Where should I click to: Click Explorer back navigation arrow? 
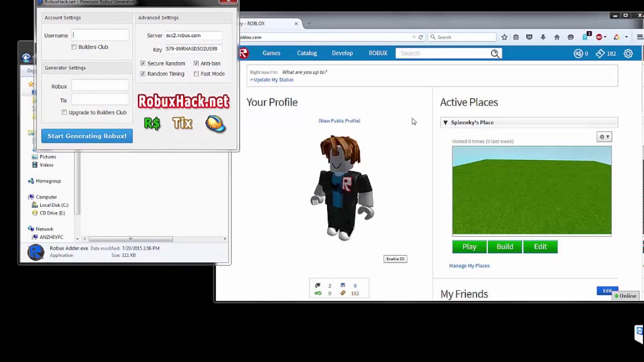point(26,58)
